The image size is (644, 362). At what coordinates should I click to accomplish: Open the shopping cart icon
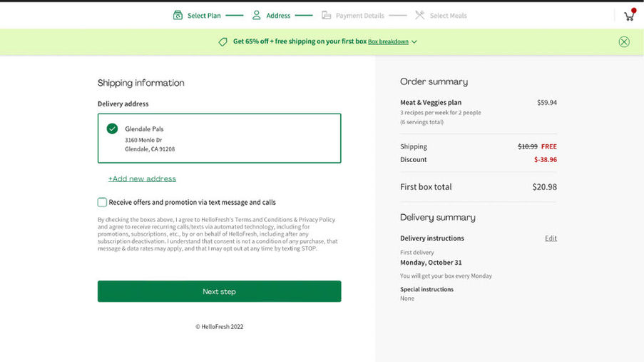click(628, 16)
